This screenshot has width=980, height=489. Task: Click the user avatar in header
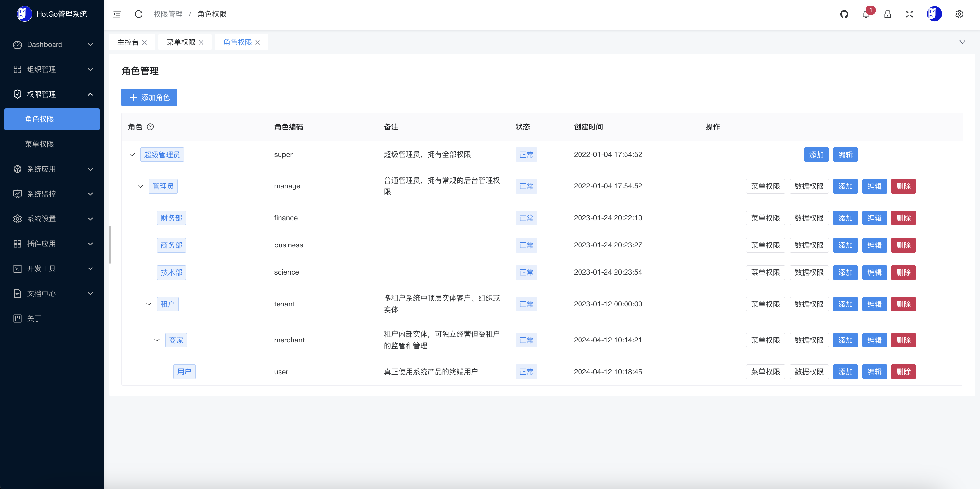(934, 14)
